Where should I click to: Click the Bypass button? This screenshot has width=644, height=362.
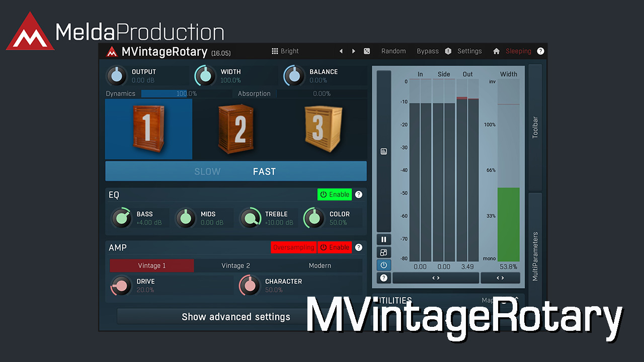(427, 51)
